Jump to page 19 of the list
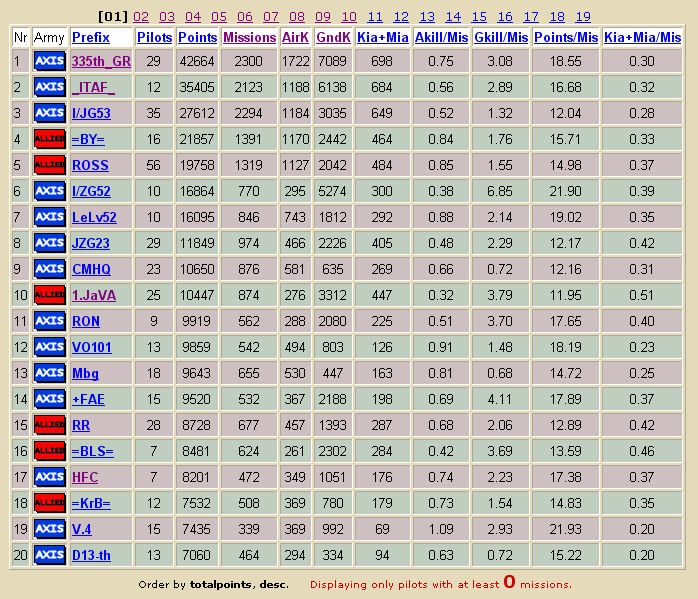The image size is (698, 599). [x=583, y=17]
